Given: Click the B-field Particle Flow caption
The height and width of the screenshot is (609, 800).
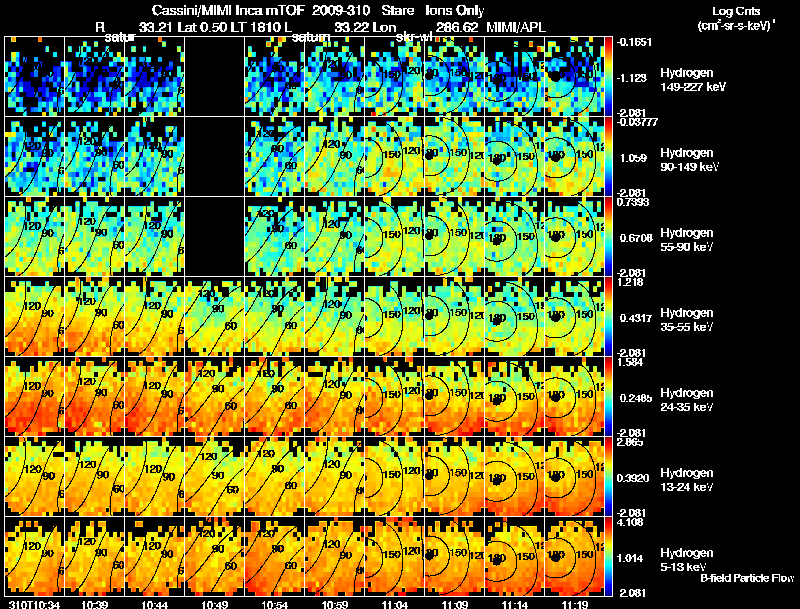Looking at the screenshot, I should pyautogui.click(x=747, y=578).
